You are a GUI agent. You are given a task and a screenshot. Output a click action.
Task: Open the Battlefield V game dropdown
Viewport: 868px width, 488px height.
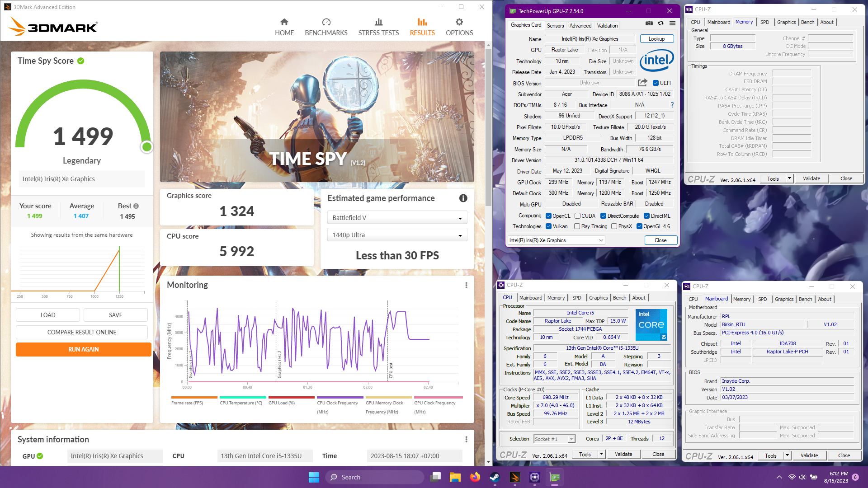point(397,218)
